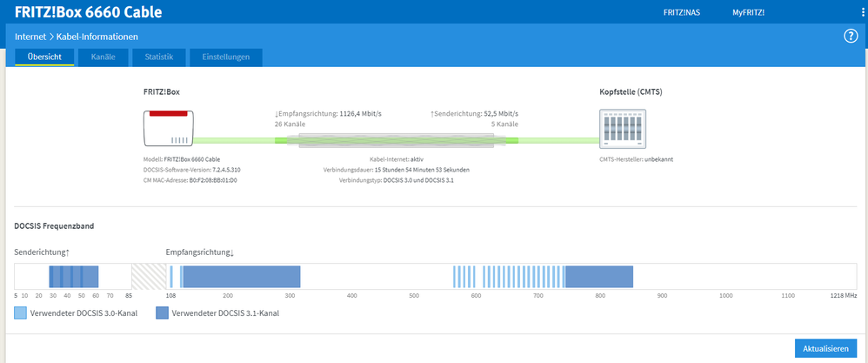Click the downstream DOCSIS 3.1 block near 200 MHz
This screenshot has width=868, height=363.
(240, 277)
